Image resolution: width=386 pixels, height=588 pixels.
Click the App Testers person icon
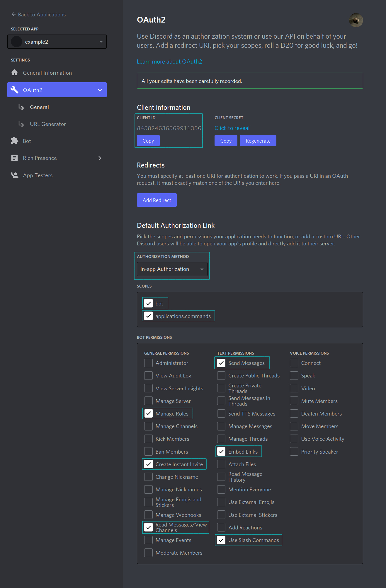click(14, 175)
